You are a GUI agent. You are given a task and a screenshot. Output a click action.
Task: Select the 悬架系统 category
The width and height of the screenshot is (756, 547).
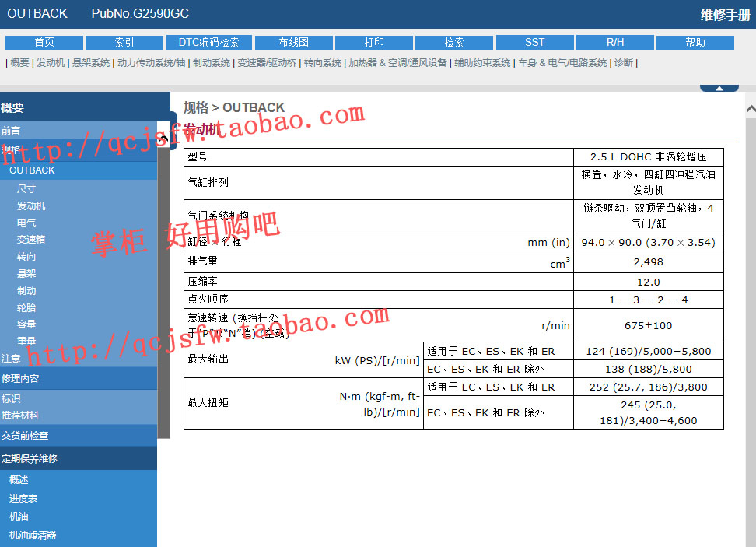91,63
